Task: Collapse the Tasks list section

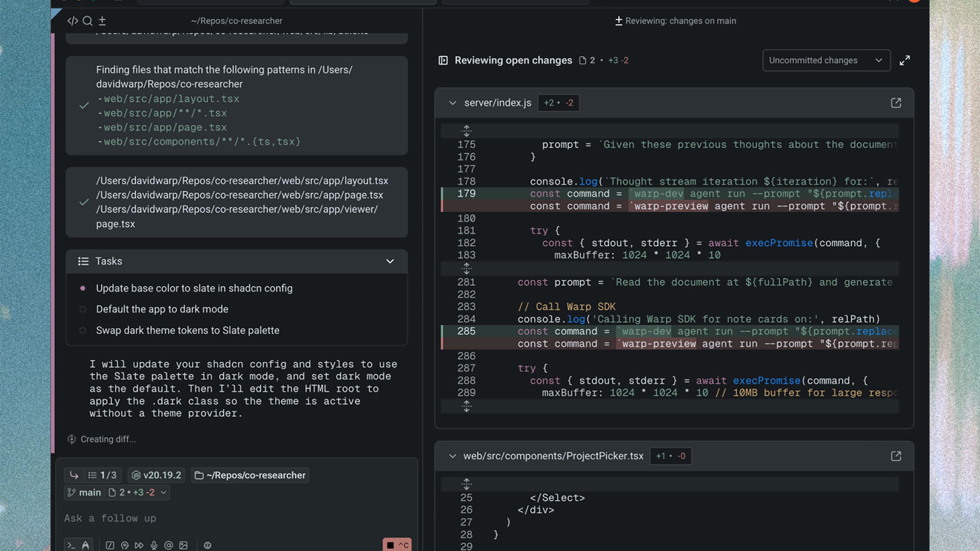Action: tap(390, 261)
